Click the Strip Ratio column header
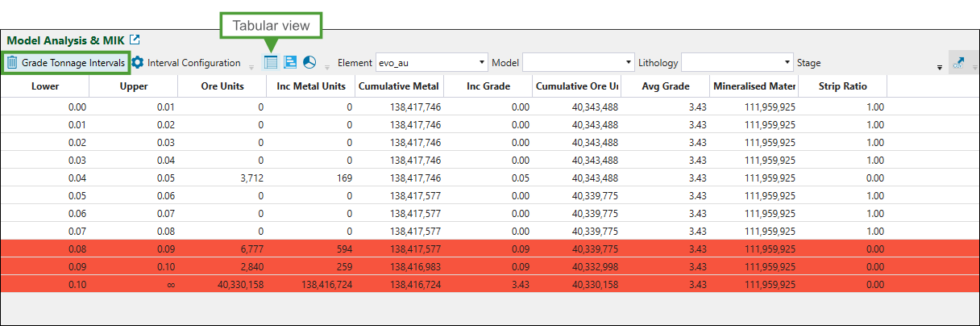This screenshot has width=980, height=326. coord(843,86)
